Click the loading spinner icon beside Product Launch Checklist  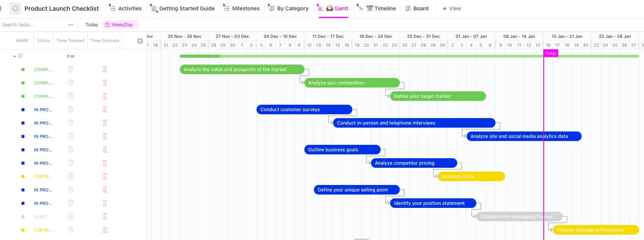pyautogui.click(x=15, y=8)
